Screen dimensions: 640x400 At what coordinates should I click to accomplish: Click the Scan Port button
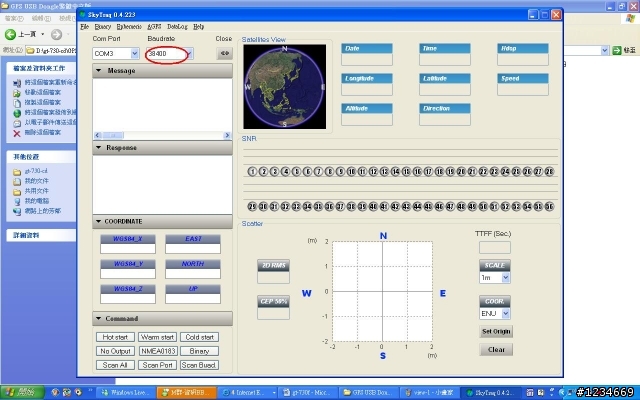[158, 365]
